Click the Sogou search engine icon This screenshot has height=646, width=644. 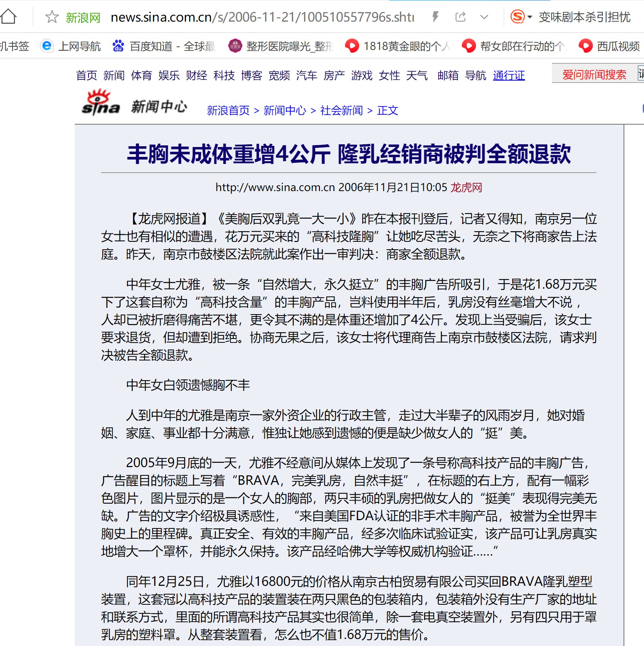coord(517,17)
